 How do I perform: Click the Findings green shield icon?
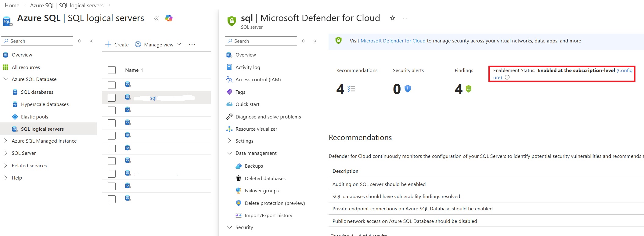(469, 89)
